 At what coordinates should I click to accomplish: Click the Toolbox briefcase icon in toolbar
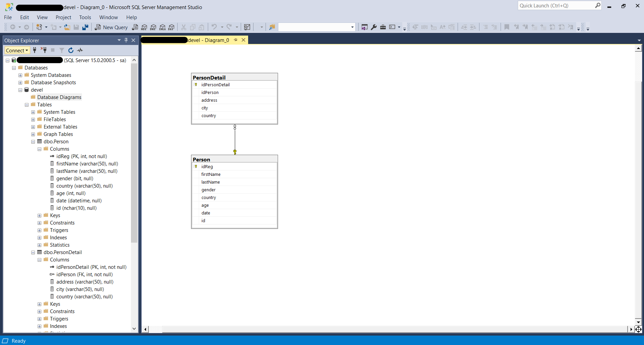coord(383,27)
